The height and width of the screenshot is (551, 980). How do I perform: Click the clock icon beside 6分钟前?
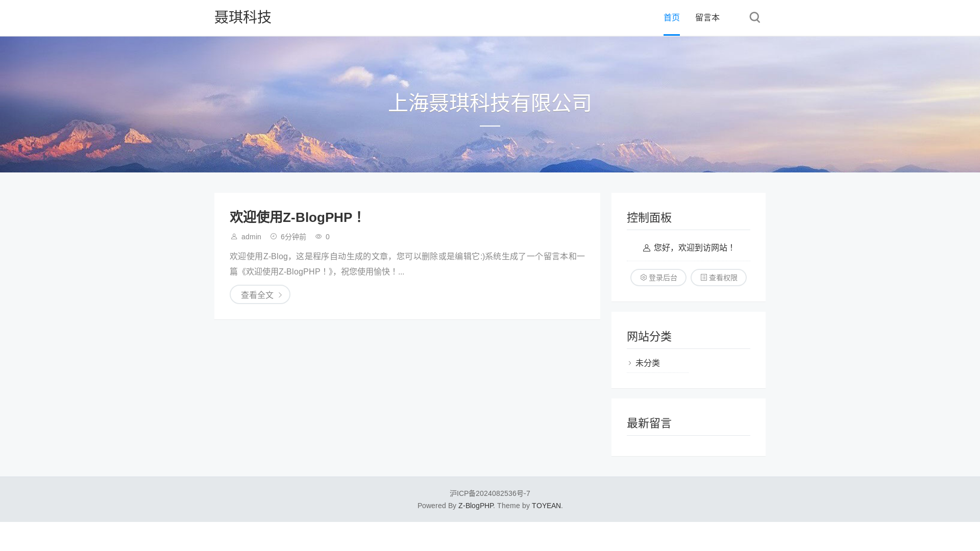click(x=274, y=236)
